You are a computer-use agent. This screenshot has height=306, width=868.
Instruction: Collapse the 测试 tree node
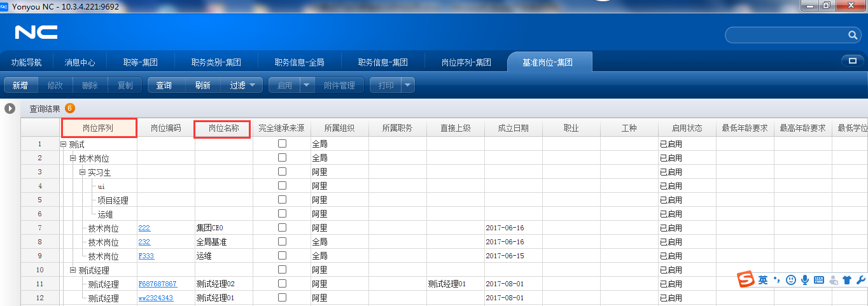(63, 144)
